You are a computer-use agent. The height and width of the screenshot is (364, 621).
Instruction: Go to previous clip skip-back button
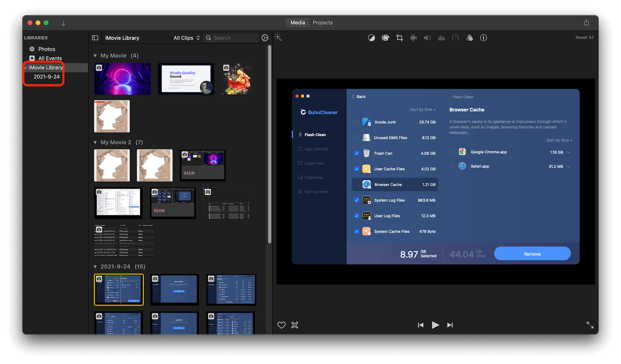click(421, 325)
